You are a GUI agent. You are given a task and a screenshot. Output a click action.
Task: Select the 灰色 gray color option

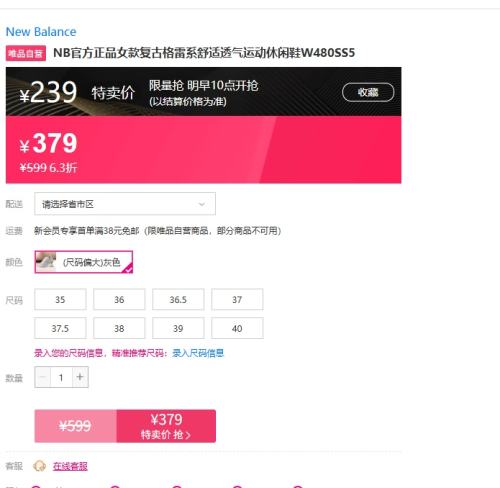coord(84,262)
